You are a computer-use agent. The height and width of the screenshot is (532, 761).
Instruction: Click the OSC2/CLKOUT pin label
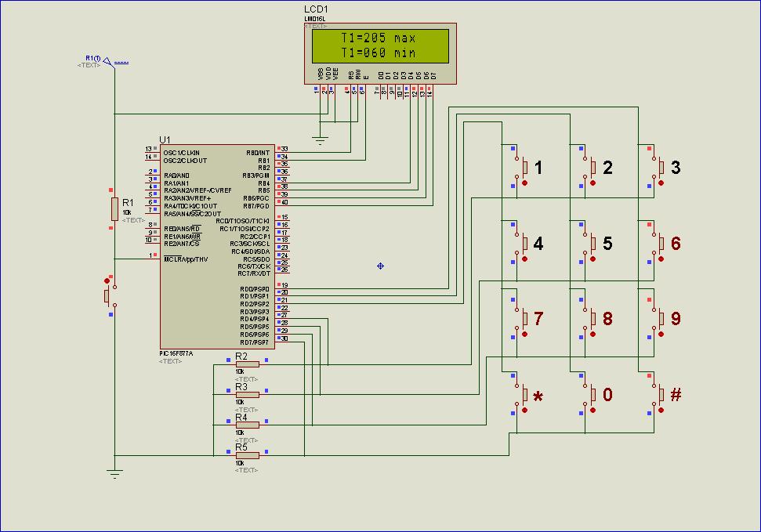(185, 160)
